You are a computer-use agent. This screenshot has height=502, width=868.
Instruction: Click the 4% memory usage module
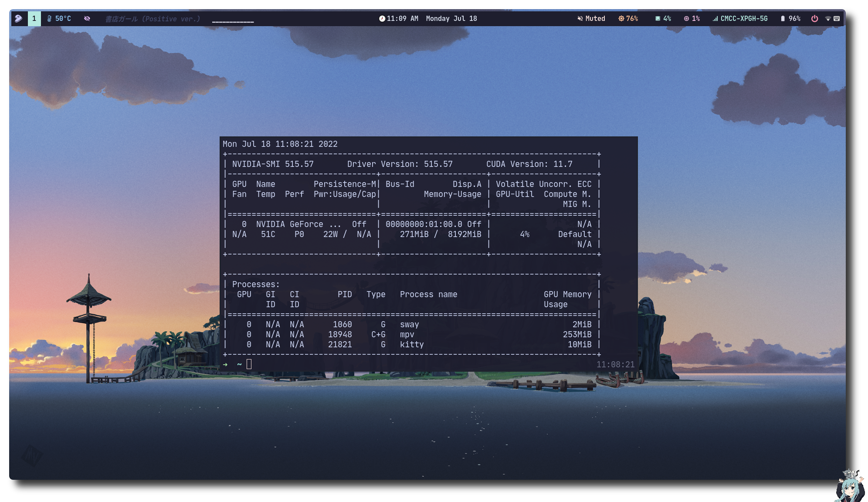click(x=663, y=18)
